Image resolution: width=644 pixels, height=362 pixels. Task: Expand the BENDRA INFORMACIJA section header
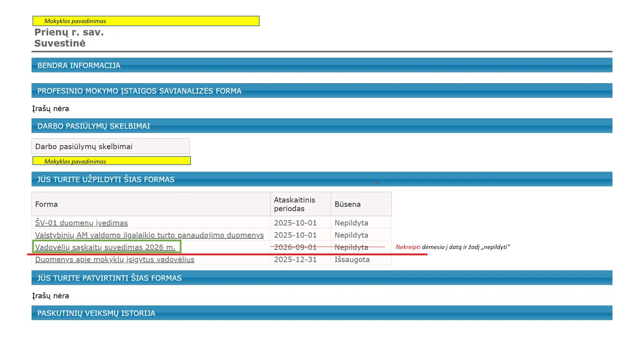[x=79, y=65]
